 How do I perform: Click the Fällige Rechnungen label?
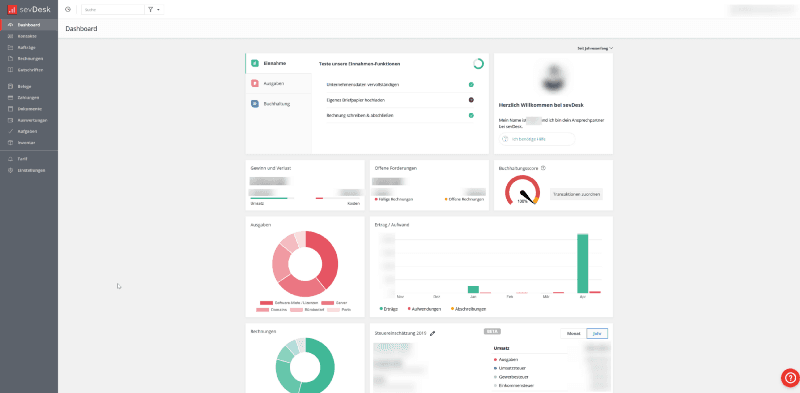(393, 199)
